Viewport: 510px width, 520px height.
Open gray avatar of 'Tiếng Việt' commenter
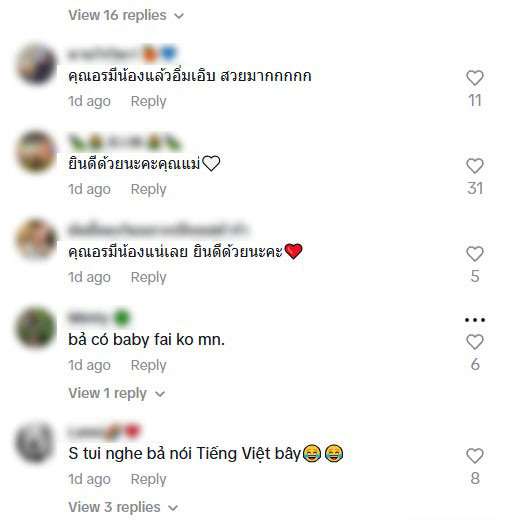click(36, 442)
